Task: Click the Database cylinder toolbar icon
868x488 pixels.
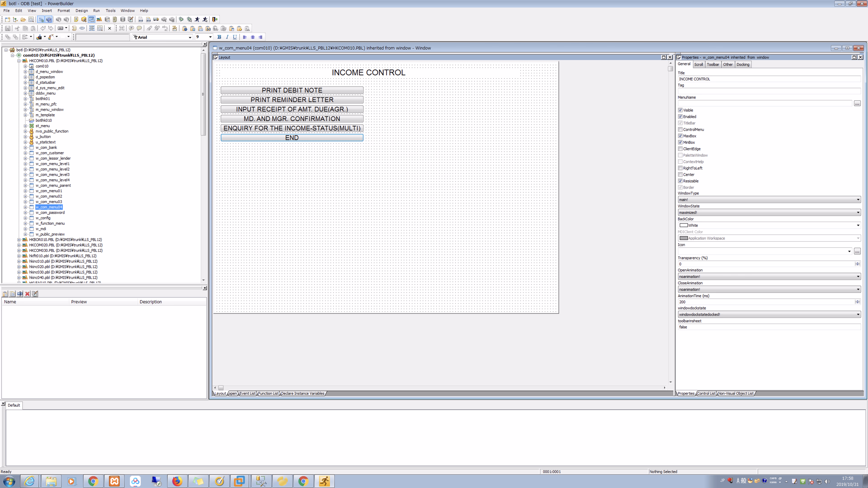Action: pos(123,19)
